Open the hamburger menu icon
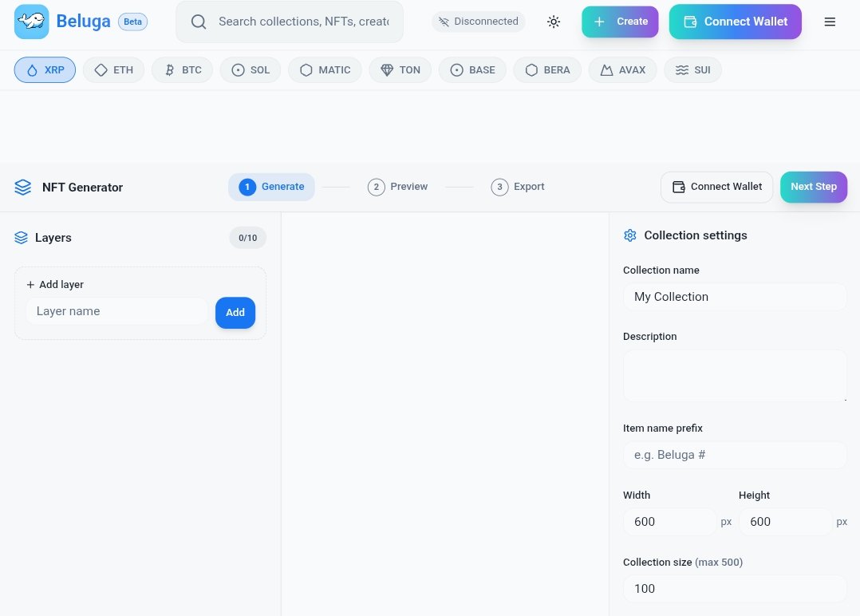The width and height of the screenshot is (860, 616). (x=830, y=22)
